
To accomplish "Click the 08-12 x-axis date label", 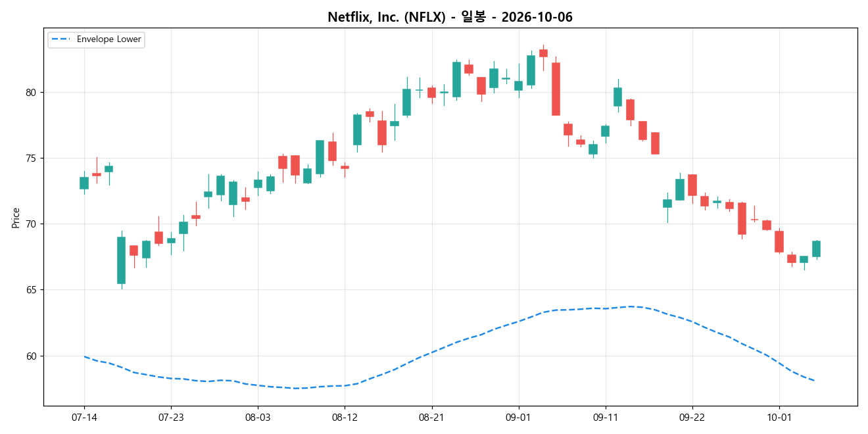I will 345,418.
